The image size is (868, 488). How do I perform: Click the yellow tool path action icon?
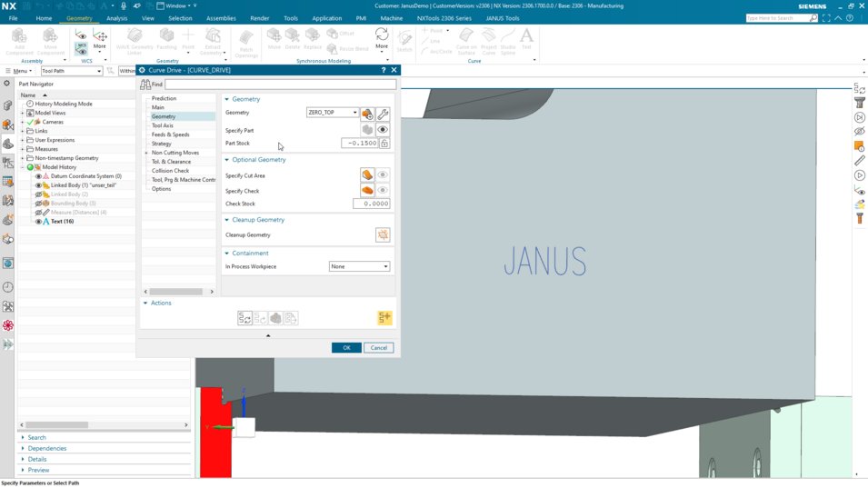pyautogui.click(x=384, y=317)
